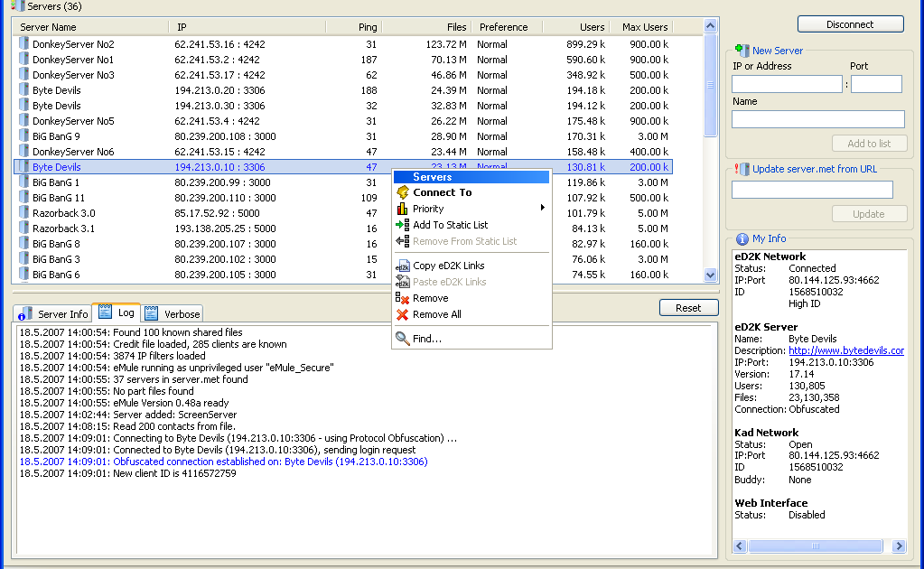
Task: Click the Port input field
Action: tap(876, 84)
